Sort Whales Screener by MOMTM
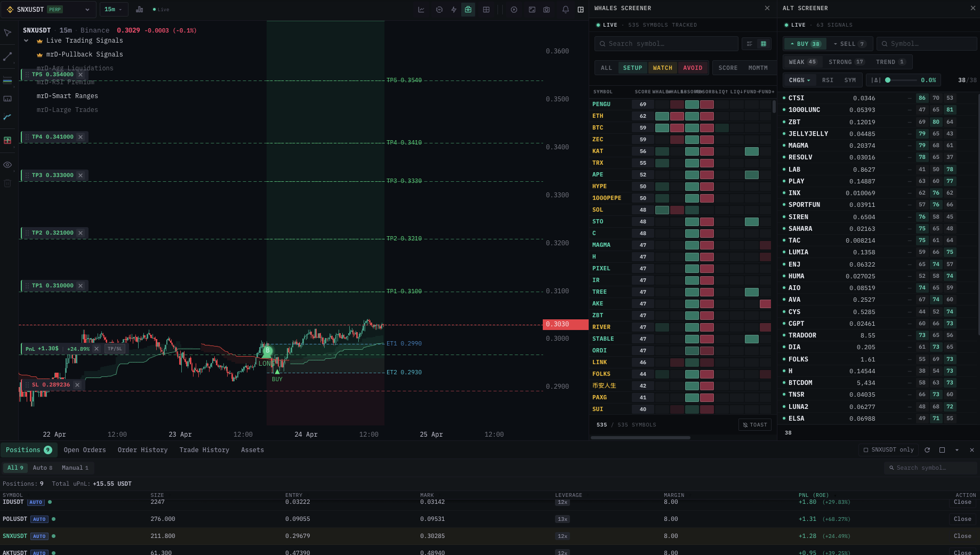 758,68
